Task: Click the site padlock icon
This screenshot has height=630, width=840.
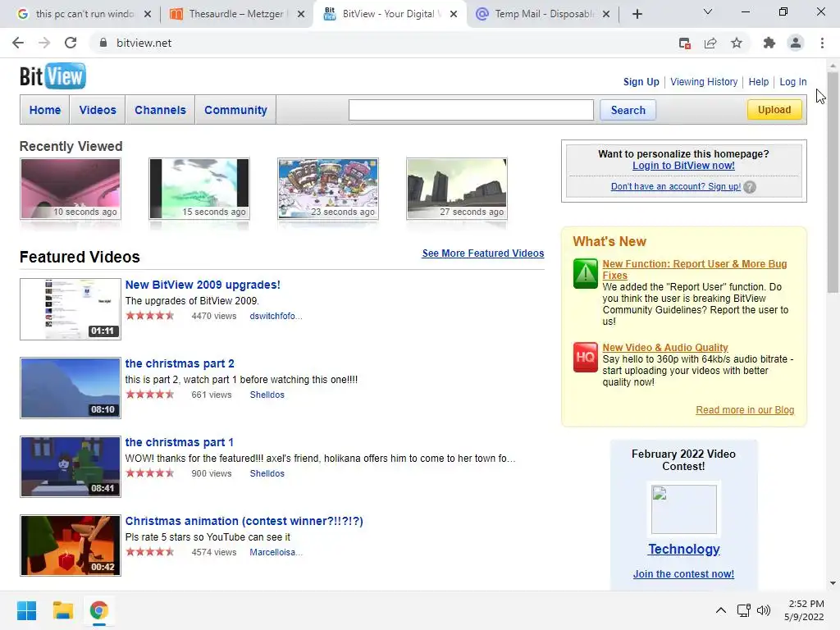Action: coord(103,43)
